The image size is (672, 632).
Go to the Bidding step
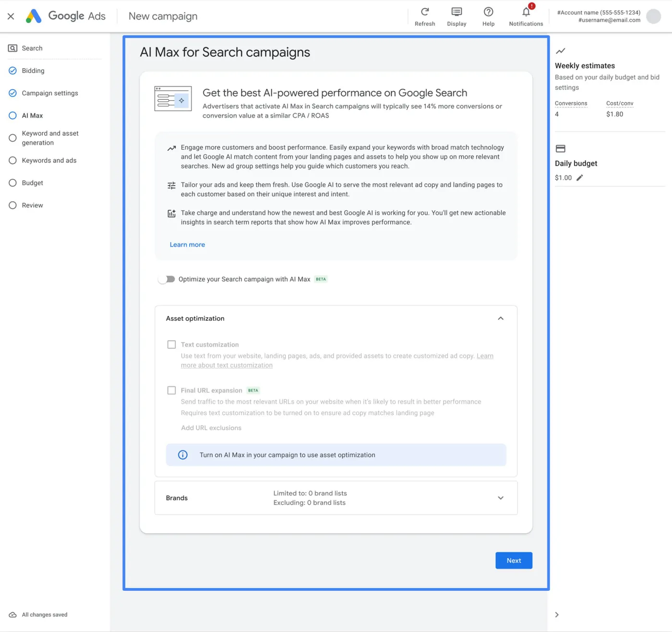[33, 71]
